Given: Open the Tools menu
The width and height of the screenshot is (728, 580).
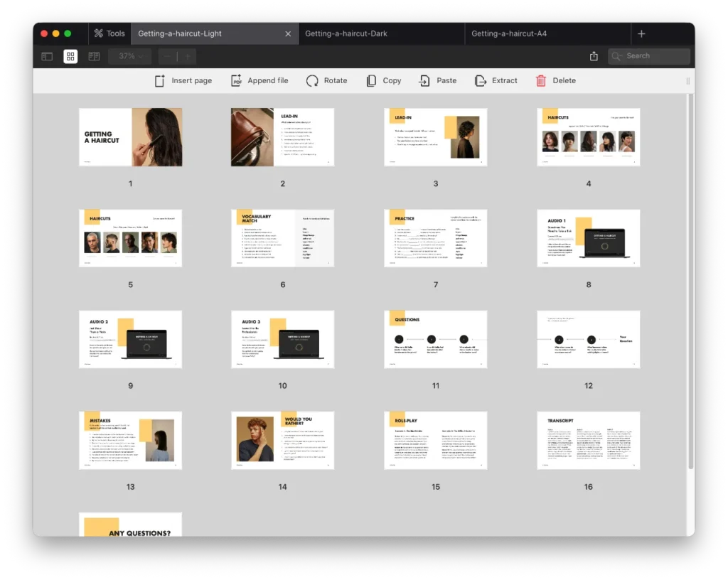Looking at the screenshot, I should point(108,33).
